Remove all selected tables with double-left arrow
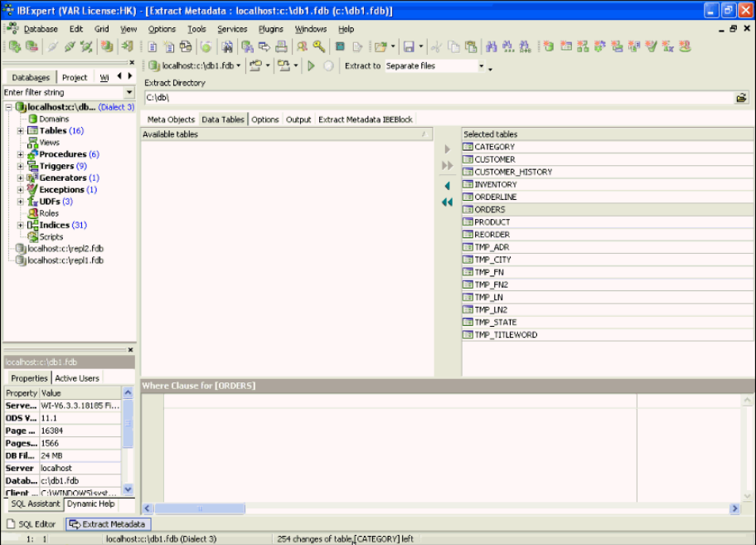This screenshot has height=545, width=756. (x=447, y=202)
